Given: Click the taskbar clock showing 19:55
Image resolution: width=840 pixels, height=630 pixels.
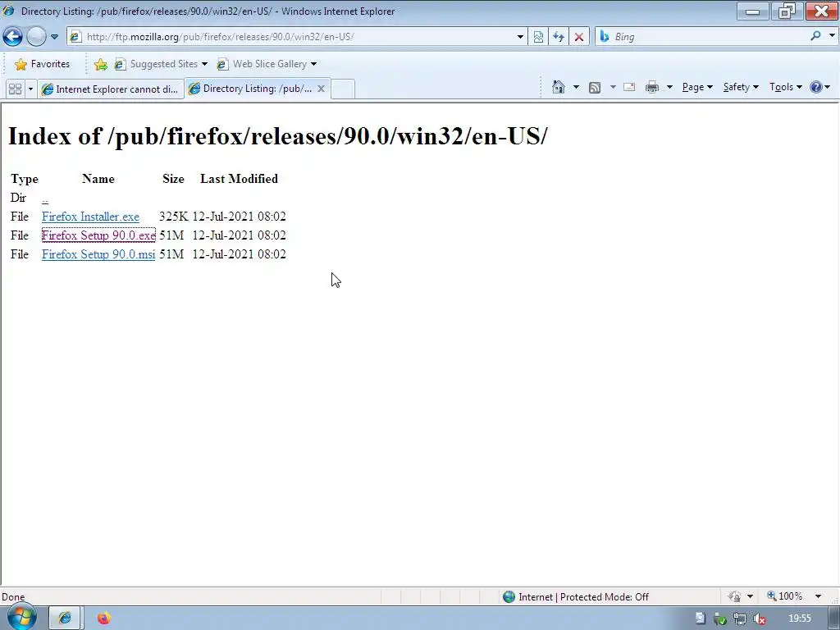Looking at the screenshot, I should click(799, 619).
